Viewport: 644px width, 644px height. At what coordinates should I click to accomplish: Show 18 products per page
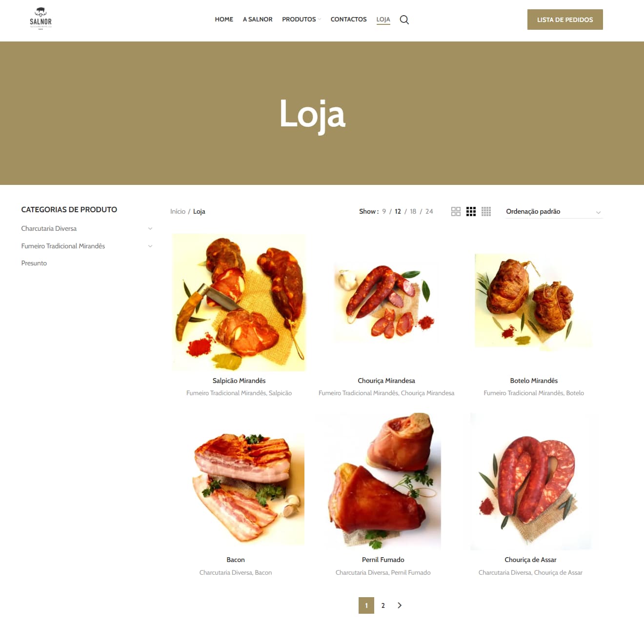413,211
